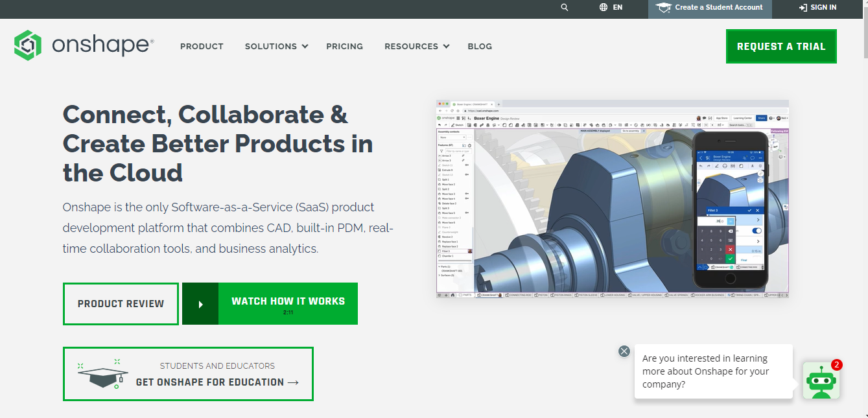
Task: Click the play triangle on the video button
Action: [200, 304]
